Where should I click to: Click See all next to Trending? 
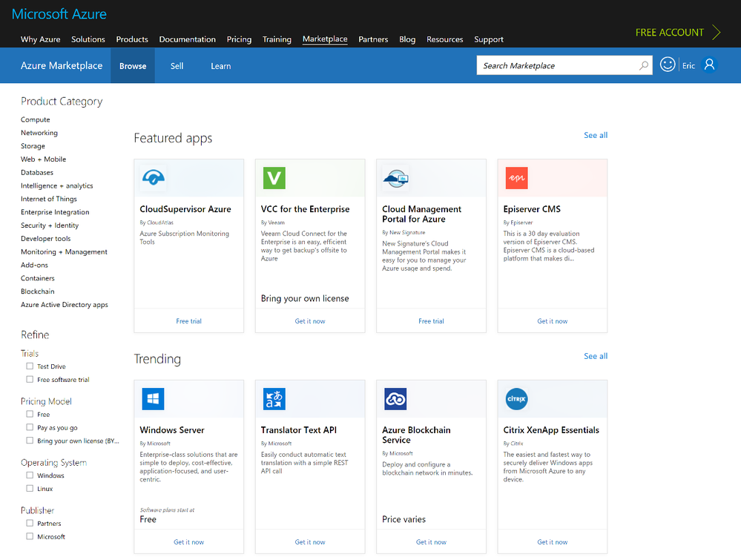click(x=595, y=356)
